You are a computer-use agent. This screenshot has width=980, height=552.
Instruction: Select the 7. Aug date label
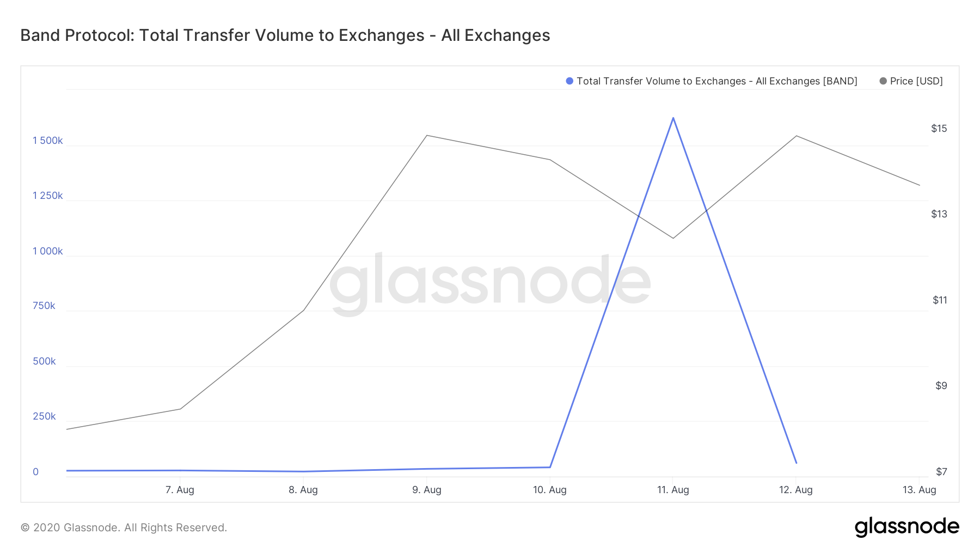[180, 490]
